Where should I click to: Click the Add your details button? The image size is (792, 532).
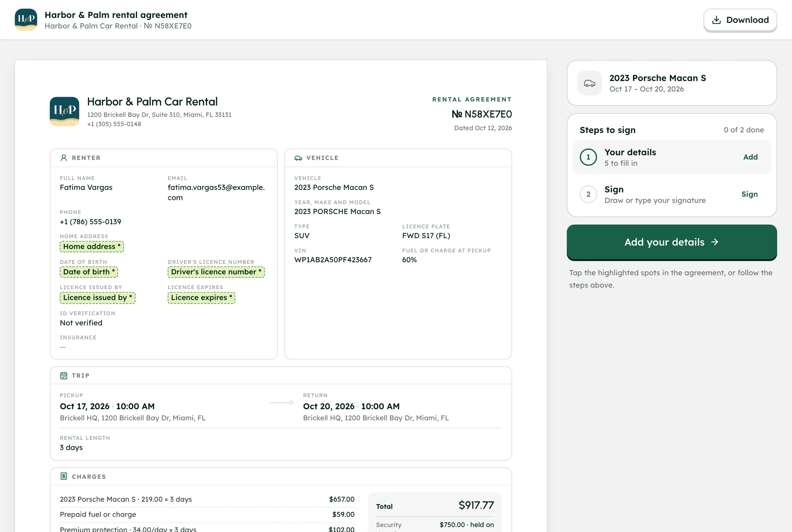coord(671,242)
